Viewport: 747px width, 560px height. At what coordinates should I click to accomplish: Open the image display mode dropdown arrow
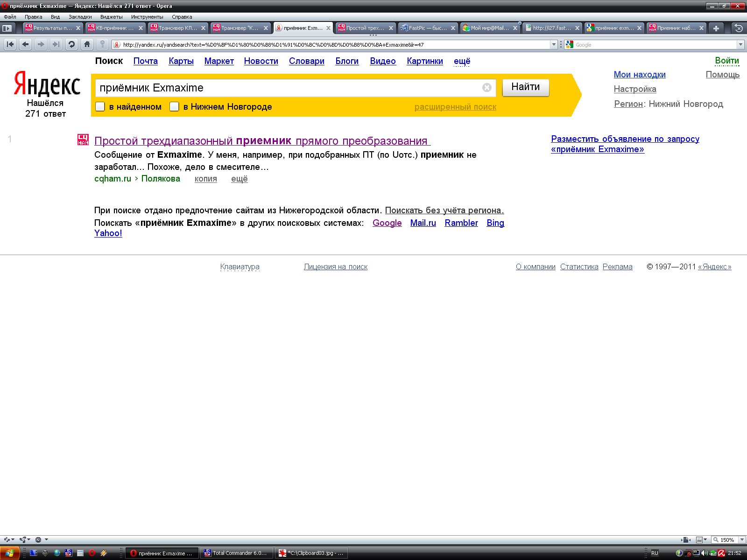pyautogui.click(x=705, y=540)
